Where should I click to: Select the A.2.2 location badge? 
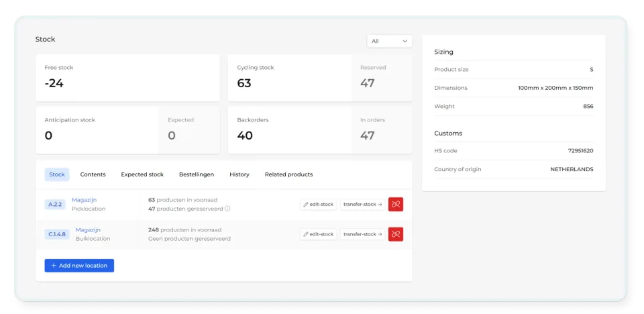click(55, 204)
